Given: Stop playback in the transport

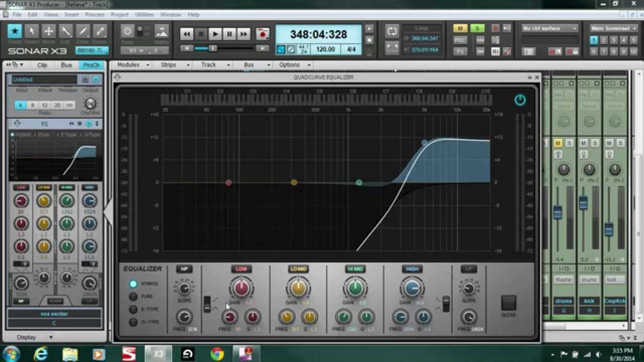Looking at the screenshot, I should click(201, 34).
